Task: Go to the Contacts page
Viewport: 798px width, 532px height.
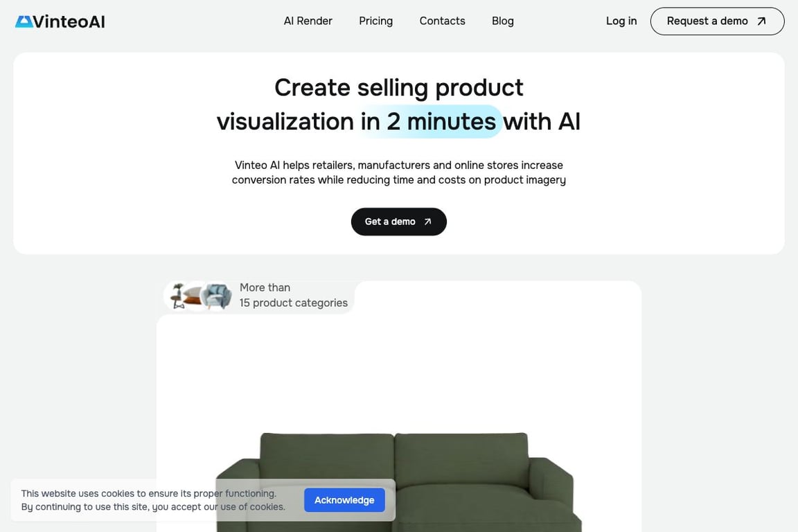Action: pos(442,21)
